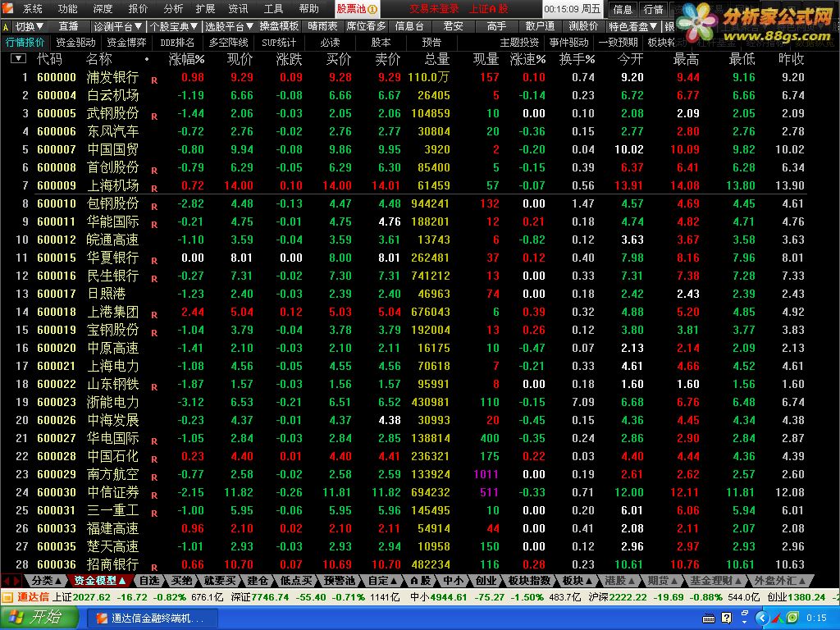Click the 晴雨表 toolbar button
This screenshot has width=840, height=630.
(322, 26)
